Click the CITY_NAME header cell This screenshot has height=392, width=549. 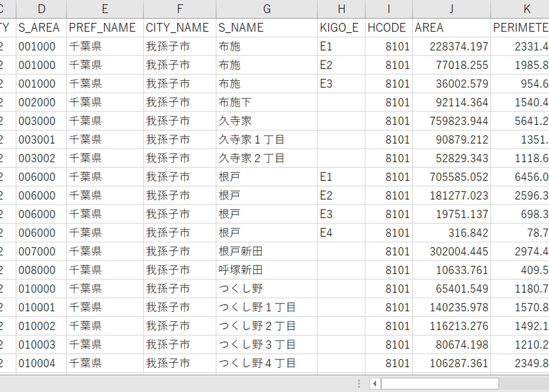[x=179, y=28]
